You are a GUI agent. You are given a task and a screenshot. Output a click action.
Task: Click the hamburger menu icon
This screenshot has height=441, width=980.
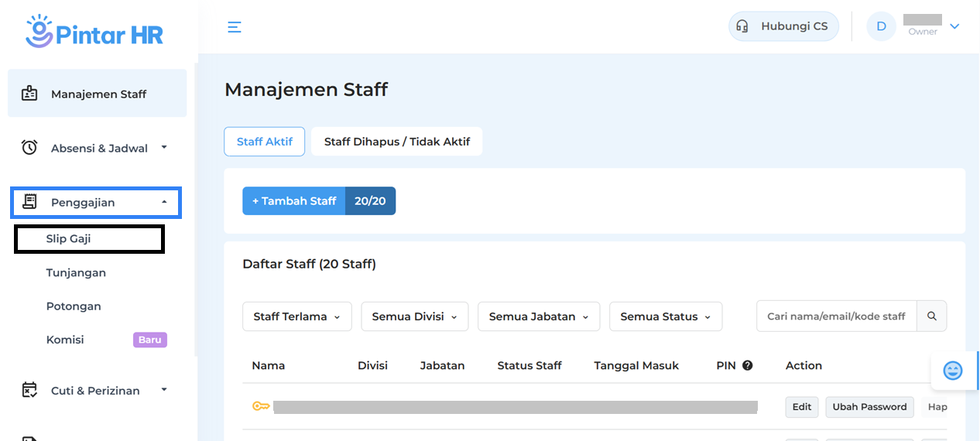(x=235, y=27)
